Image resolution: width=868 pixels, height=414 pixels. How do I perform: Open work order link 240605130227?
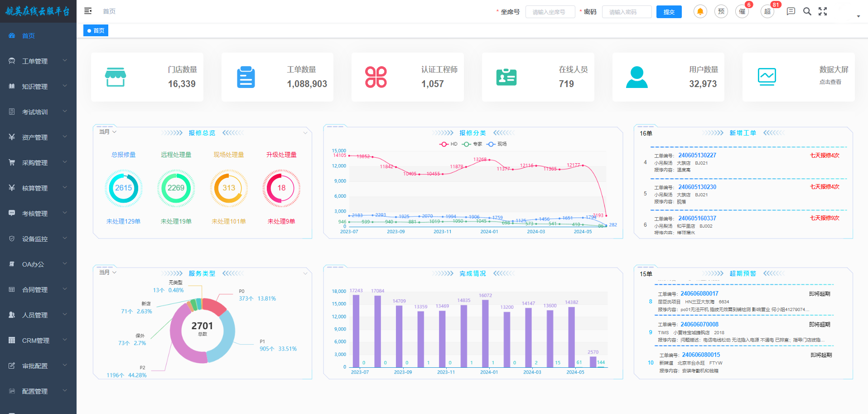(x=697, y=156)
